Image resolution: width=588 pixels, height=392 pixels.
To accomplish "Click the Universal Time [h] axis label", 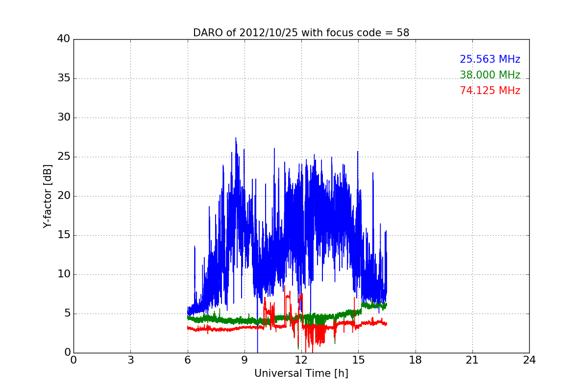I will (301, 373).
